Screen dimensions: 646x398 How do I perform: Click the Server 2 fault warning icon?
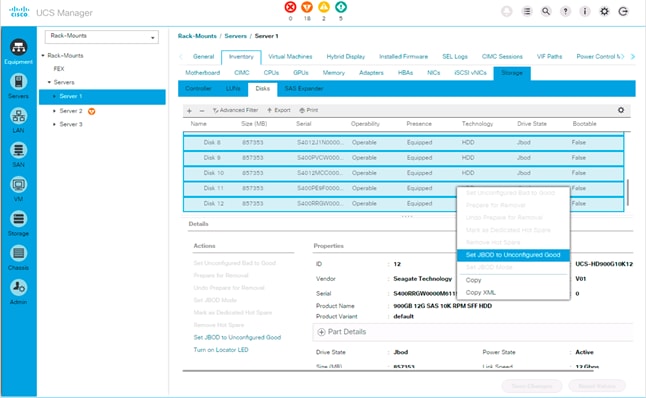point(91,111)
